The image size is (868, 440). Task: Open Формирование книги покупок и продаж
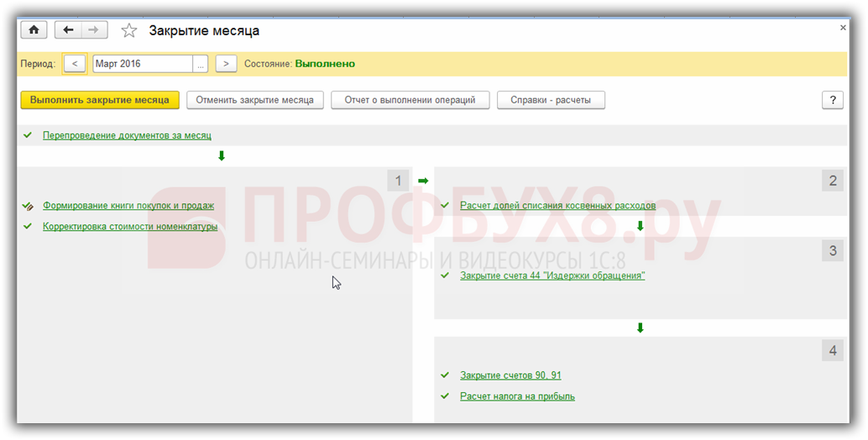point(128,206)
